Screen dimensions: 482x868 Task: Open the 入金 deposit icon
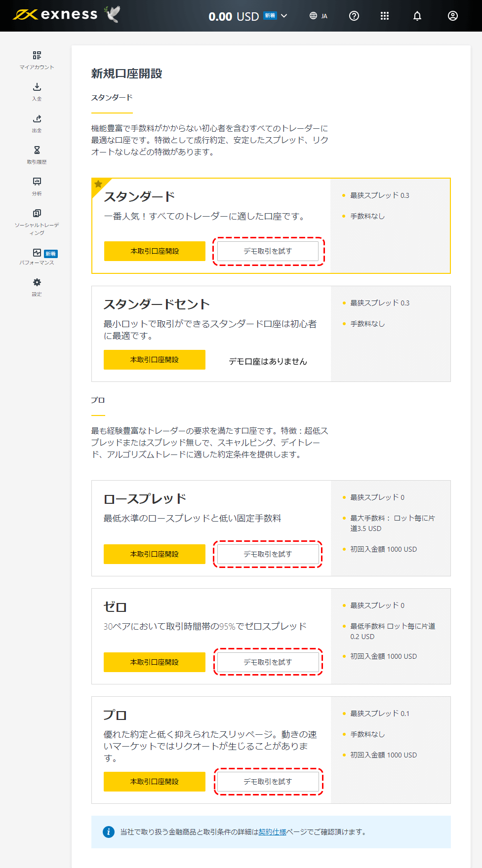[37, 87]
